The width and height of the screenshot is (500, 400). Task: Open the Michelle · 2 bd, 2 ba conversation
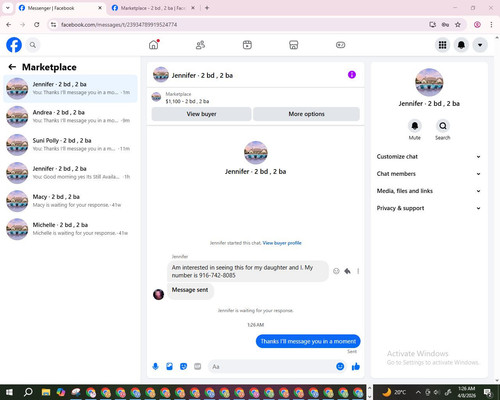(70, 229)
